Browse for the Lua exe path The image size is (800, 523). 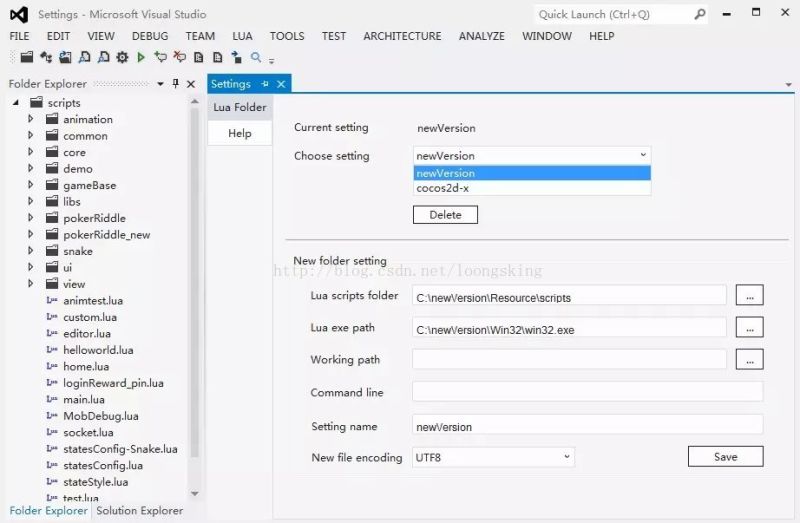[749, 328]
